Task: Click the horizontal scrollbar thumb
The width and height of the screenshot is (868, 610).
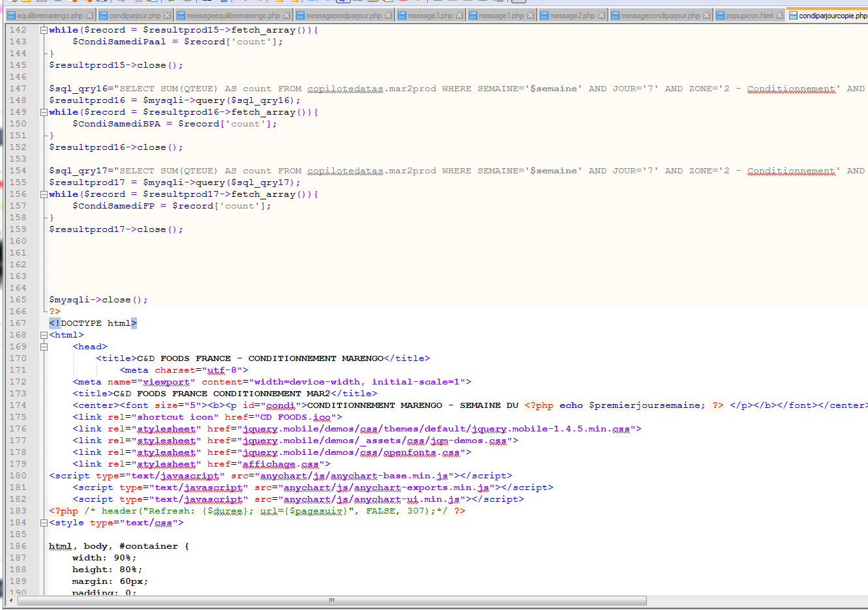Action: (331, 600)
